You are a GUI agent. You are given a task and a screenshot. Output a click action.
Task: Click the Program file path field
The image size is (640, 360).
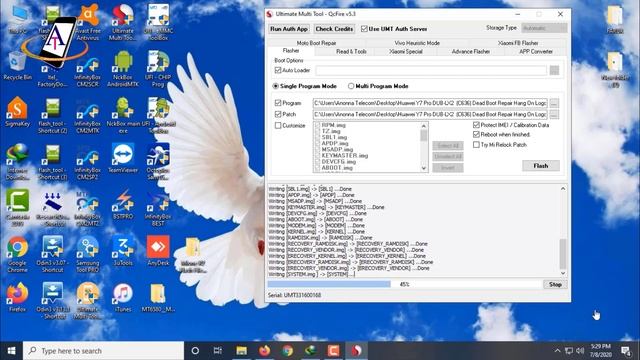click(430, 103)
